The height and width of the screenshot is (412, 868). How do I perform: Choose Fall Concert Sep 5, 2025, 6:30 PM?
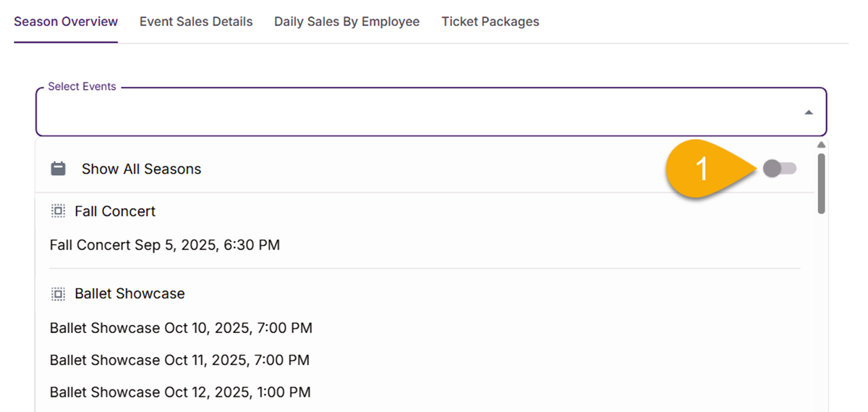pyautogui.click(x=165, y=245)
